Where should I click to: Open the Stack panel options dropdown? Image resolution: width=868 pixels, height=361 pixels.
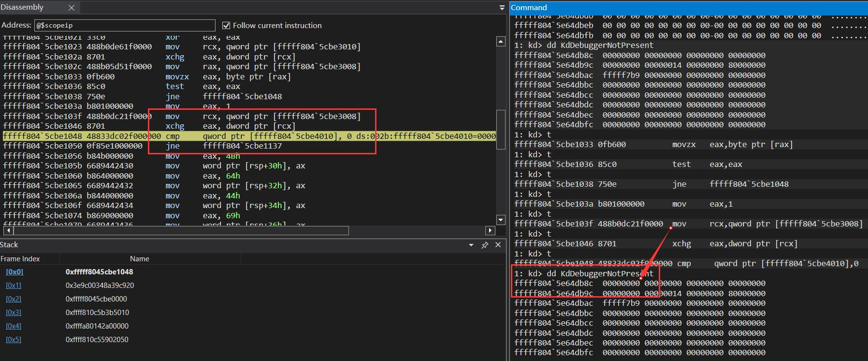pyautogui.click(x=471, y=245)
